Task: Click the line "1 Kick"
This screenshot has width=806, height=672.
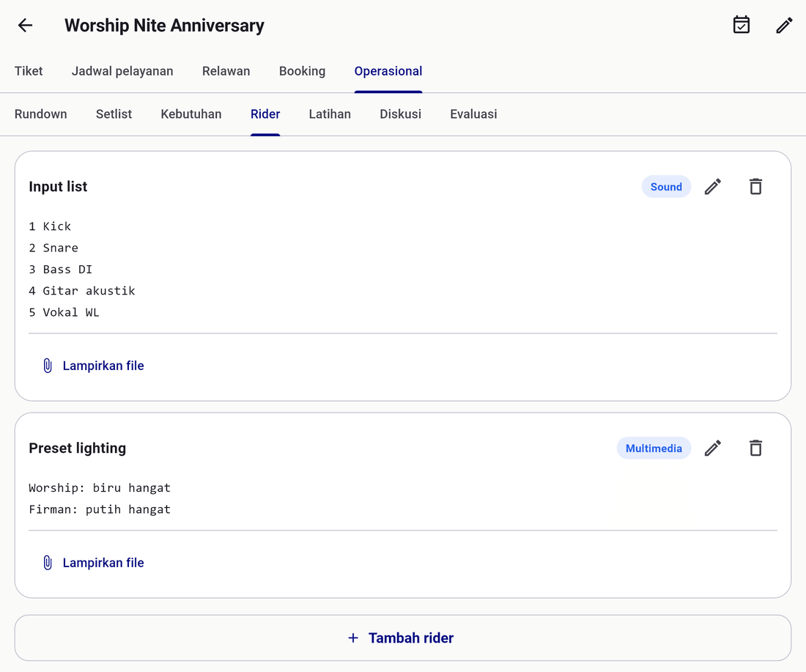Action: 50,226
